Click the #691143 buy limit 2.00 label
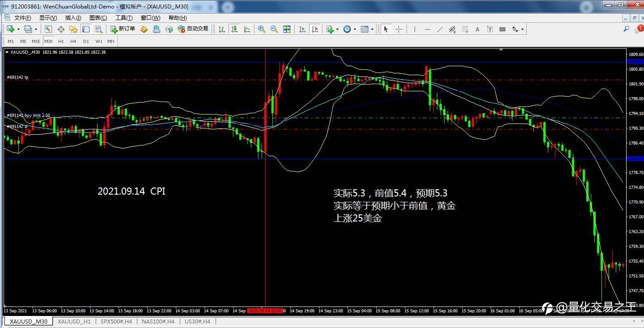This screenshot has width=644, height=328. tap(28, 115)
